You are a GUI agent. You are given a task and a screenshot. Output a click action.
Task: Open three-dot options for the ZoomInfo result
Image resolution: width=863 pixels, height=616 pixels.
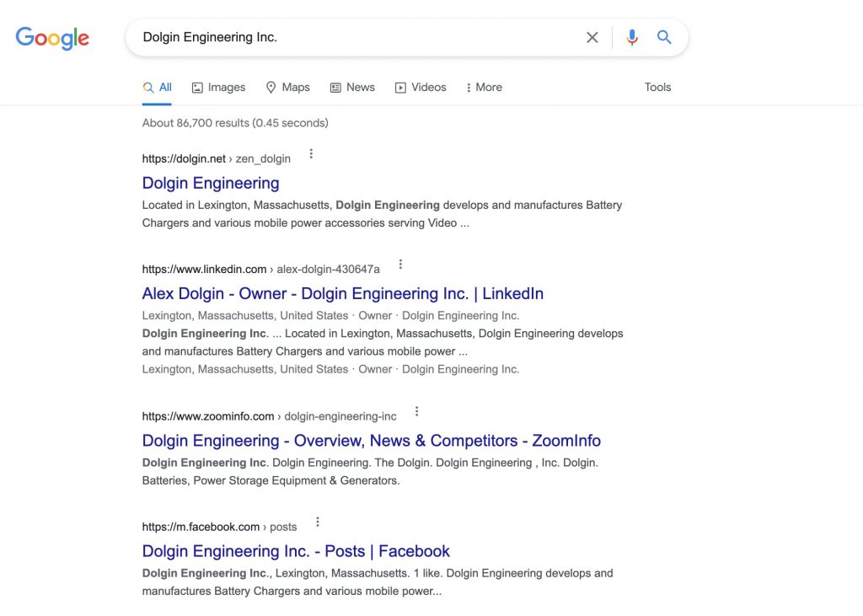[416, 411]
